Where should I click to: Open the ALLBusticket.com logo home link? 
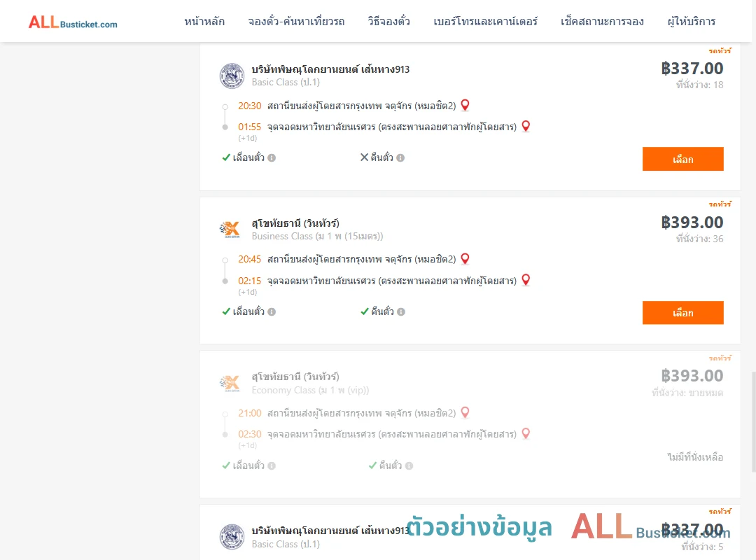point(73,22)
